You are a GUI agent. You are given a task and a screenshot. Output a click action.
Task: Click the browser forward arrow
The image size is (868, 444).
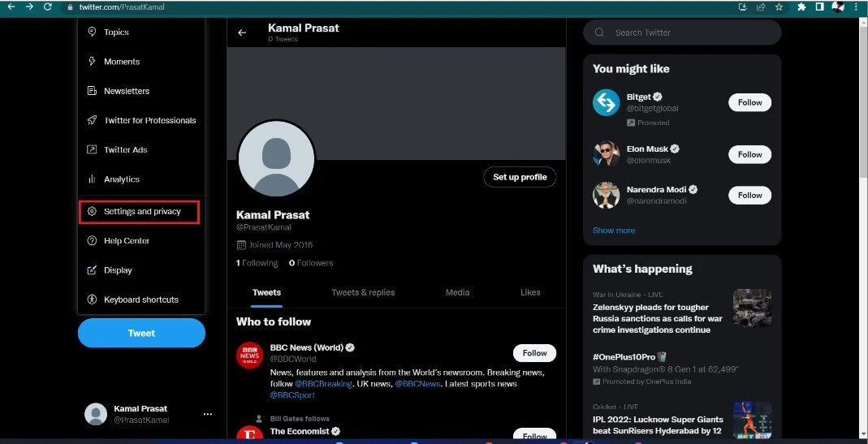29,6
